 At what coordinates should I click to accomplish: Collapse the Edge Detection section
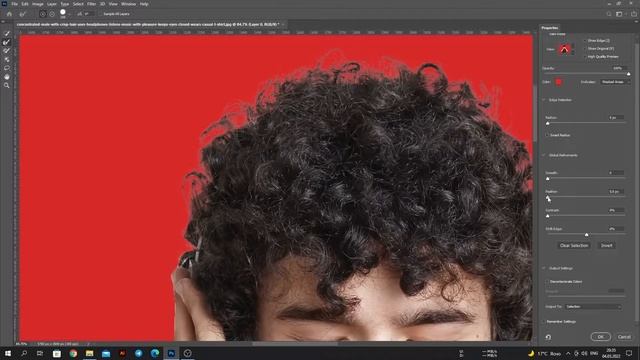pyautogui.click(x=544, y=100)
